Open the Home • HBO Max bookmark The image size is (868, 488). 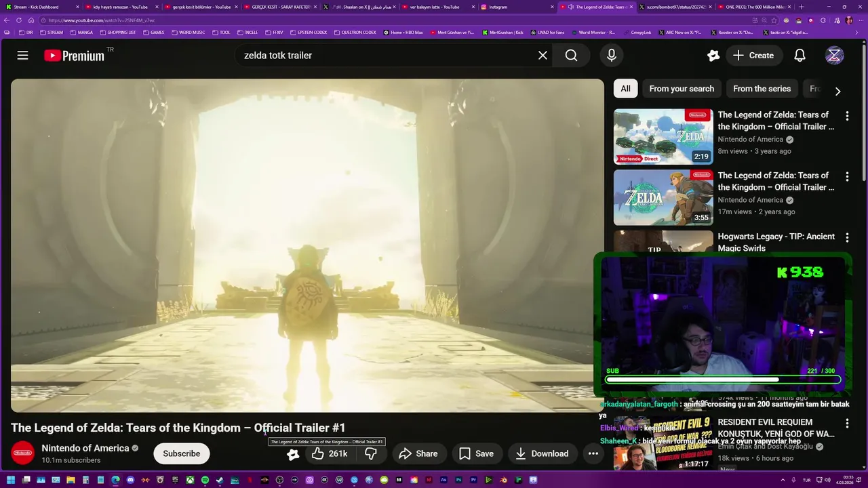point(403,32)
